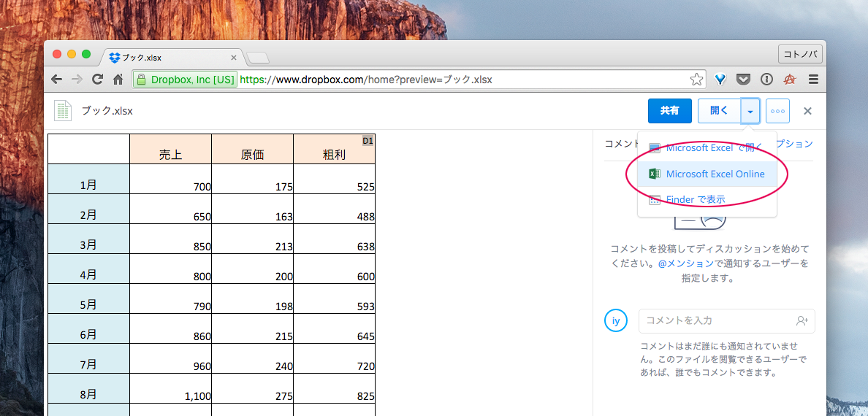The image size is (868, 416).
Task: Open the Pocket extension icon
Action: (743, 80)
